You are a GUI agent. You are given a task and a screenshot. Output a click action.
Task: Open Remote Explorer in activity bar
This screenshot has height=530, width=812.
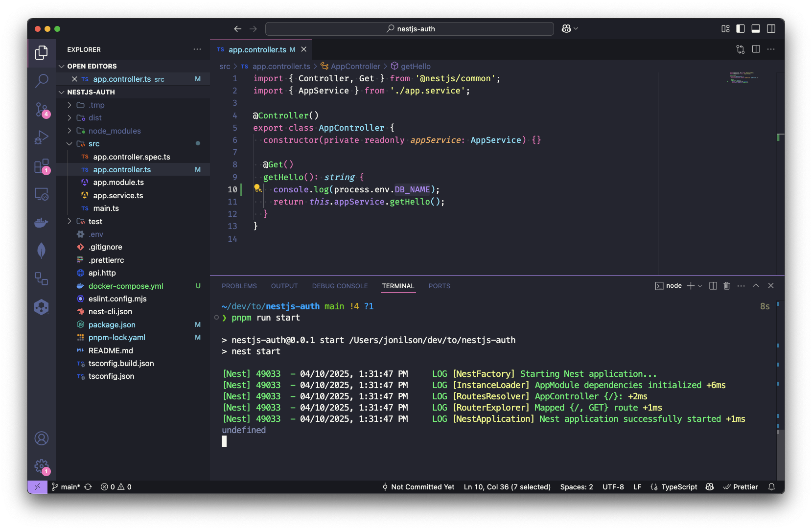42,194
